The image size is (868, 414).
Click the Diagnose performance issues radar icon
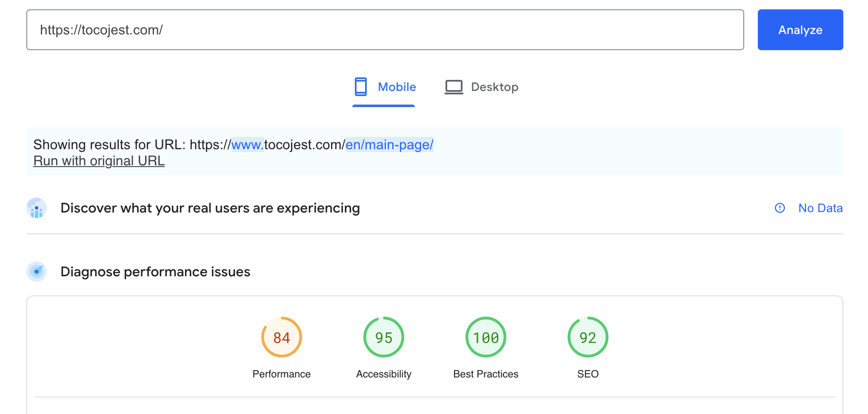(x=37, y=272)
